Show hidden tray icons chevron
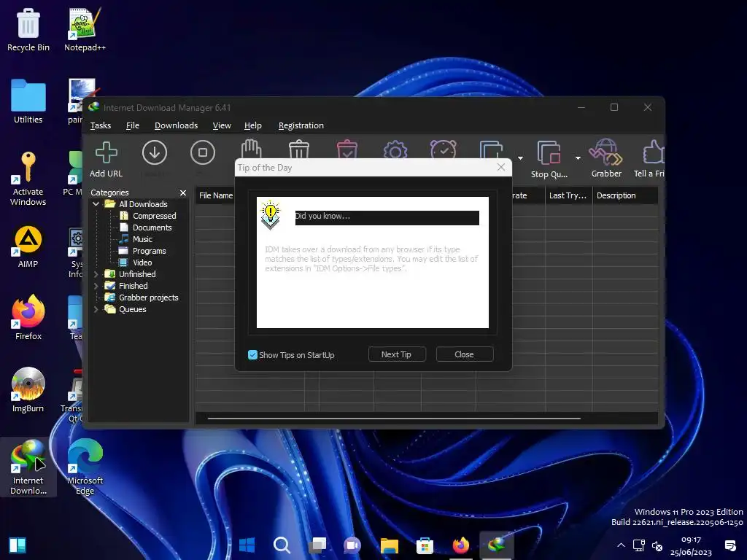This screenshot has width=747, height=560. click(621, 545)
